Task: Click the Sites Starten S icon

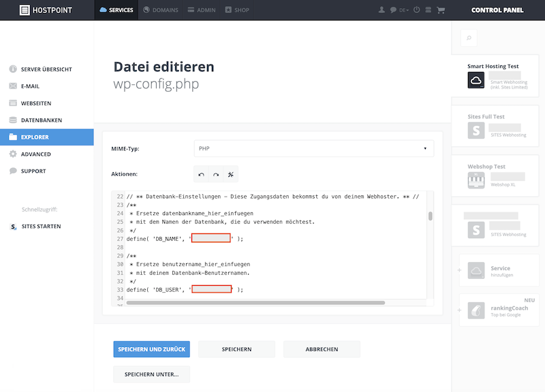Action: 13,227
